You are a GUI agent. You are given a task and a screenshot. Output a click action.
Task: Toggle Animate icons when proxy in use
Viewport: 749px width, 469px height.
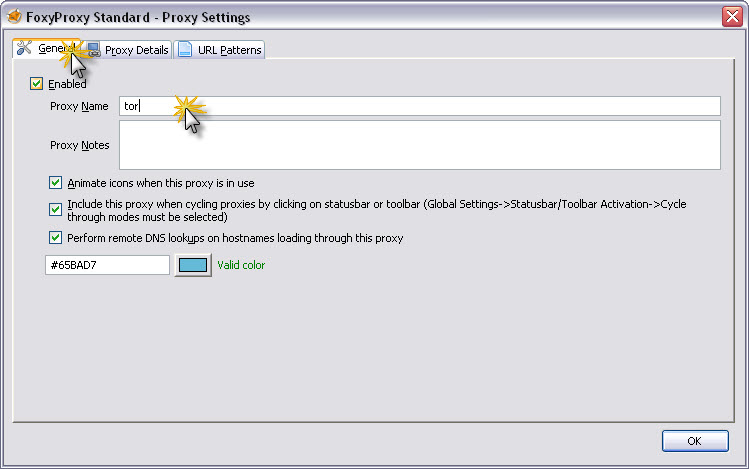[56, 183]
